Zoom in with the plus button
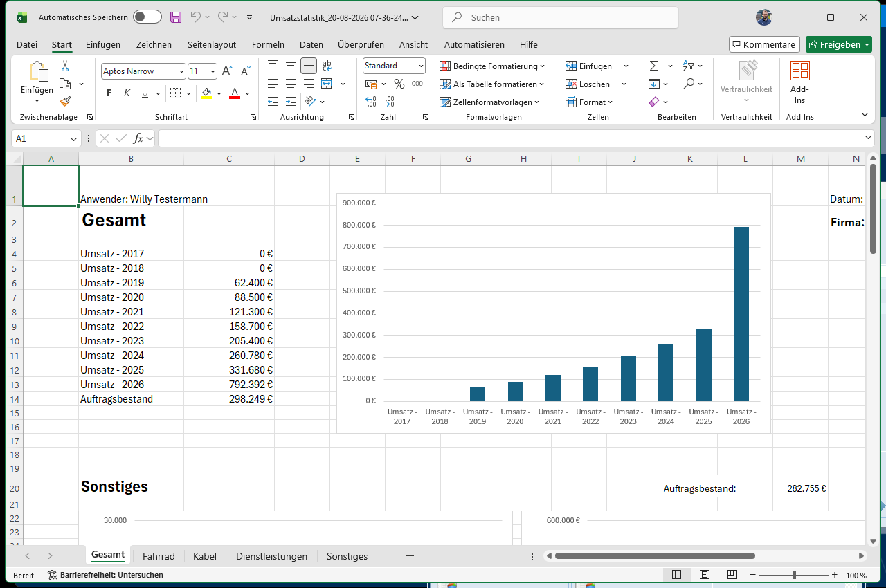The height and width of the screenshot is (588, 886). [834, 575]
